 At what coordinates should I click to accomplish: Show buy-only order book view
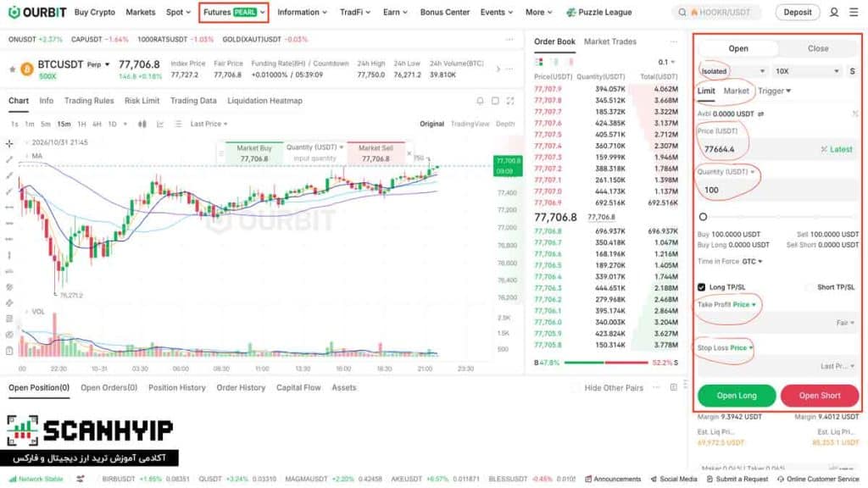point(555,62)
